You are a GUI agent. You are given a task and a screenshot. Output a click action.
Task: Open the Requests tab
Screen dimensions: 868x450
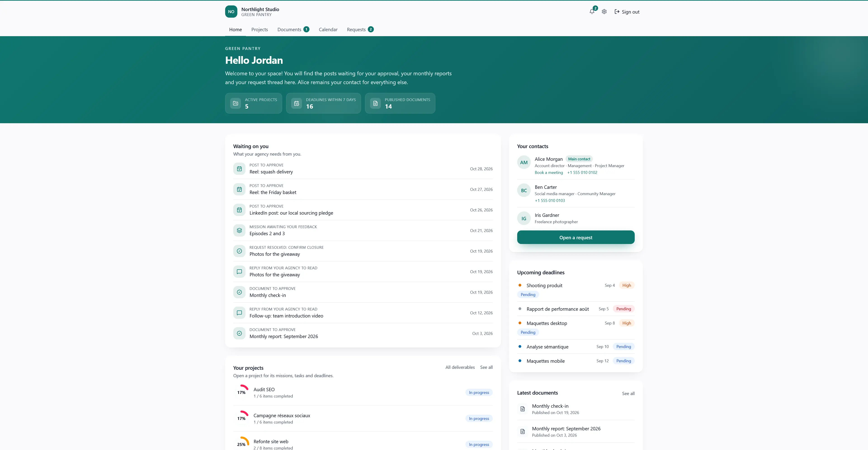(x=360, y=30)
